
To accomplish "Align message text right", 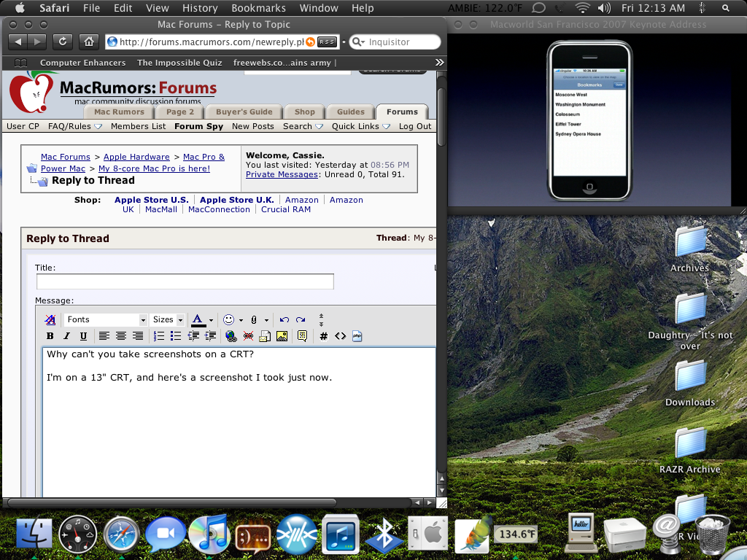I will coord(138,336).
